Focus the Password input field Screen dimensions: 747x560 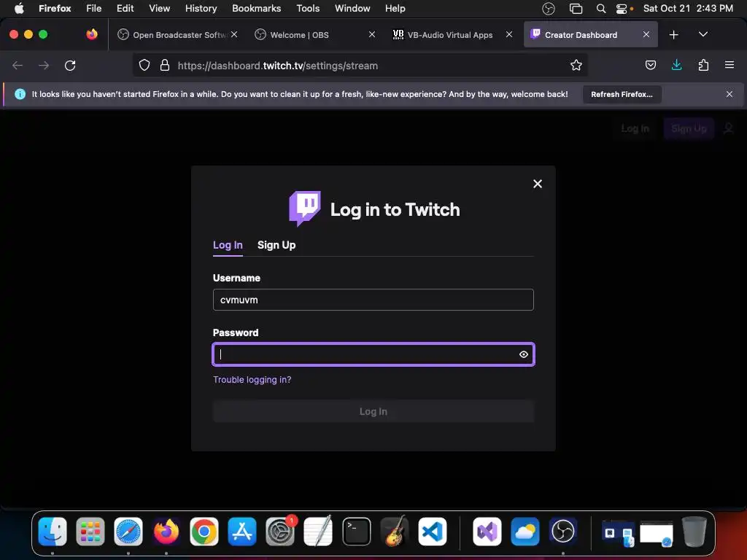point(373,354)
